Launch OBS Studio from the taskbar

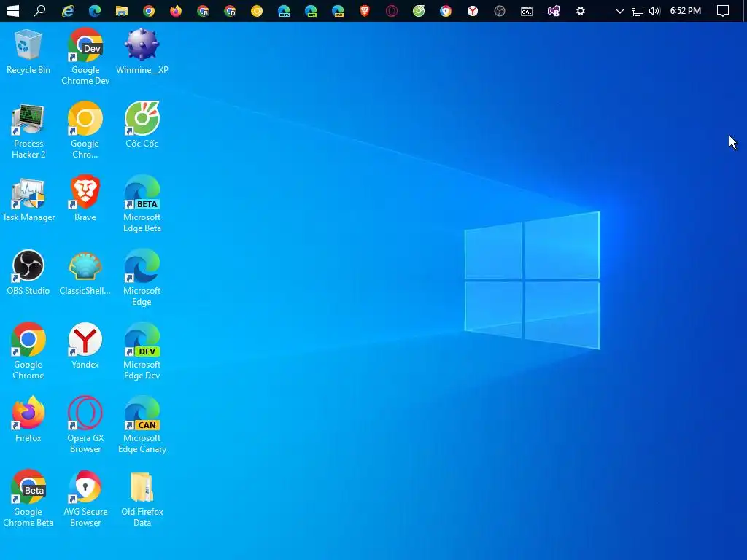tap(499, 10)
